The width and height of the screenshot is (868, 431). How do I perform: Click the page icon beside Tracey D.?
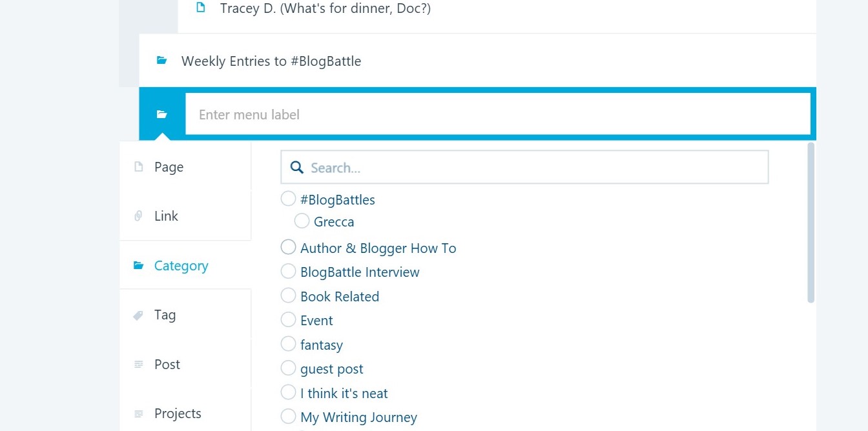[201, 8]
